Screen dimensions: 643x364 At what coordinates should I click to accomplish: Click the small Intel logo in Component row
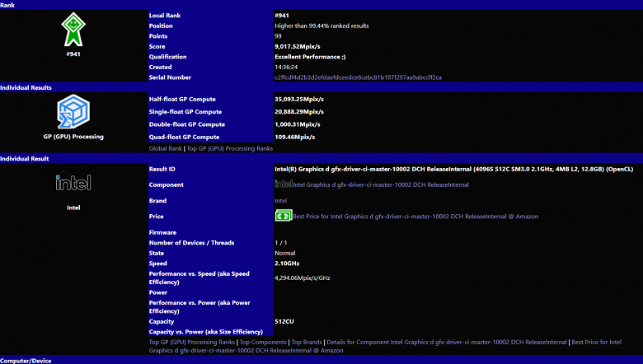(x=283, y=184)
